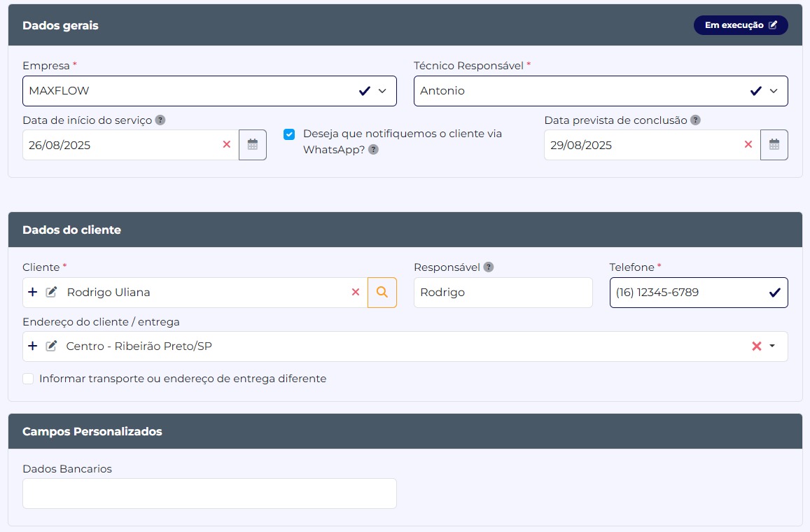Add a new client with plus icon
The image size is (810, 532).
point(33,292)
